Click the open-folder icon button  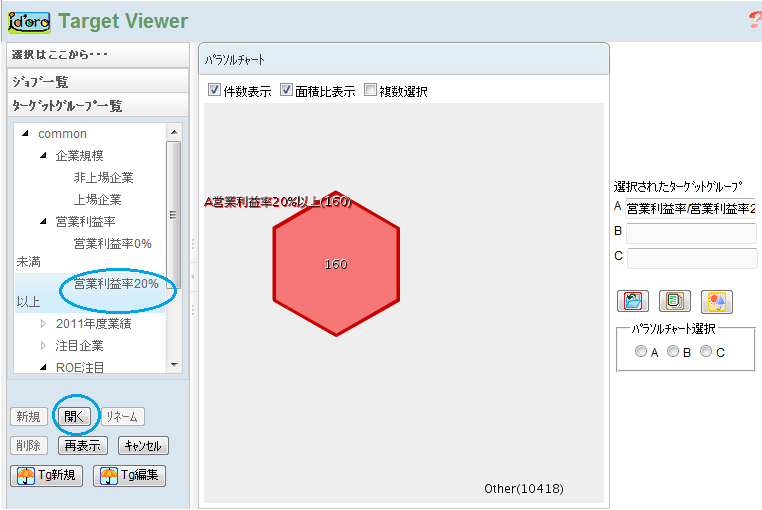(633, 300)
